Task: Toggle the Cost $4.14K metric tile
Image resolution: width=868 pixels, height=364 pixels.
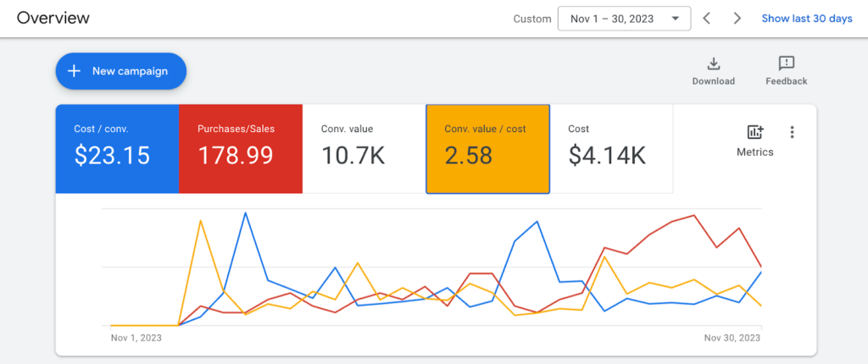Action: click(x=612, y=149)
